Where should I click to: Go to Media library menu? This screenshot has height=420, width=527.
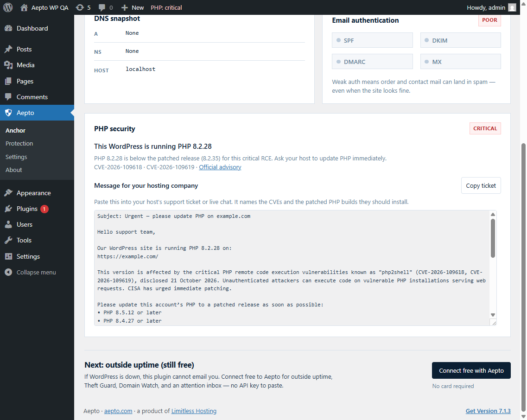(x=37, y=65)
